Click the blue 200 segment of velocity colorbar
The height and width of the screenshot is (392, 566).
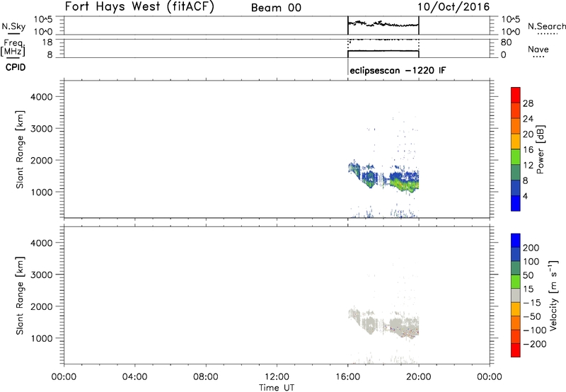coord(516,241)
